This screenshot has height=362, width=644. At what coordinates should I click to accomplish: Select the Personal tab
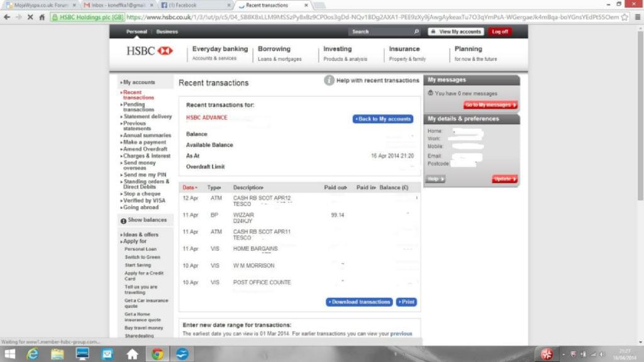pos(136,31)
